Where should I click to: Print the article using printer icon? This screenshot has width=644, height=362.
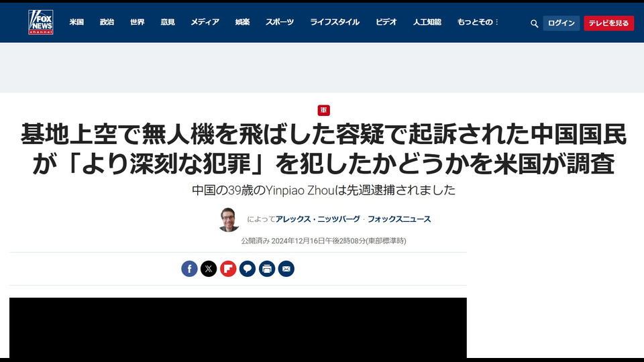pyautogui.click(x=267, y=269)
